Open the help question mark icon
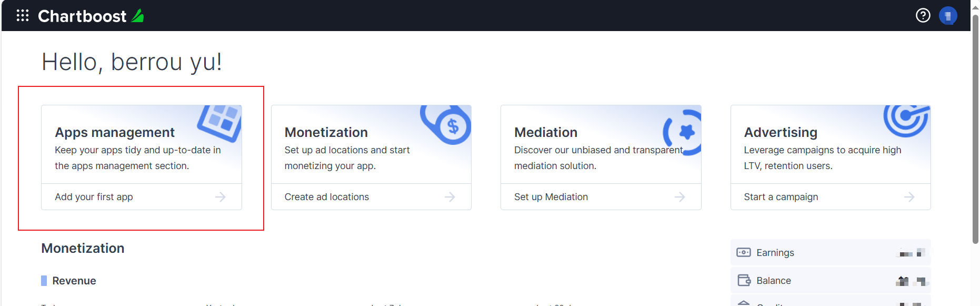Image resolution: width=980 pixels, height=306 pixels. (923, 16)
